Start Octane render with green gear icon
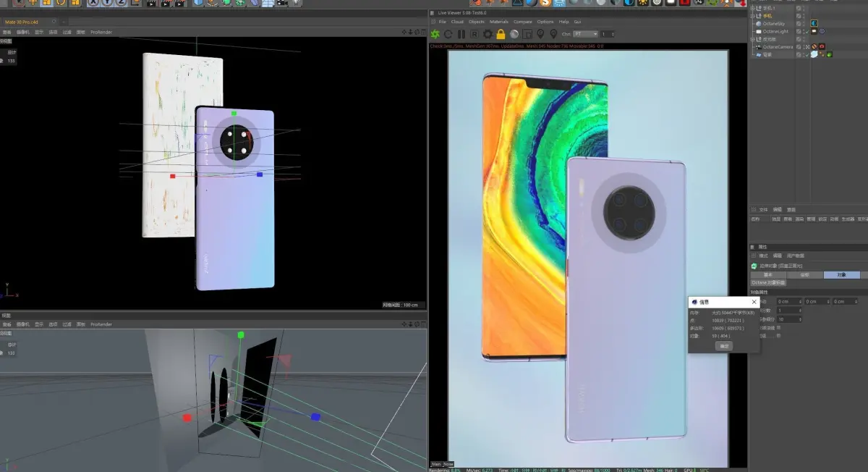 click(x=435, y=34)
